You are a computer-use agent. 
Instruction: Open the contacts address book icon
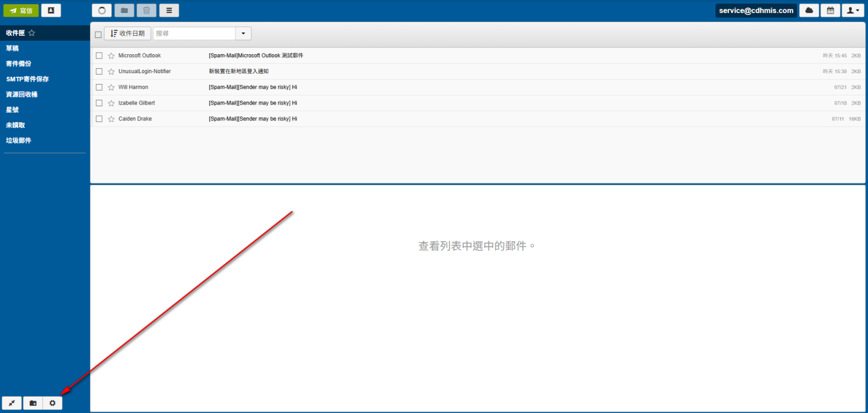(x=51, y=10)
